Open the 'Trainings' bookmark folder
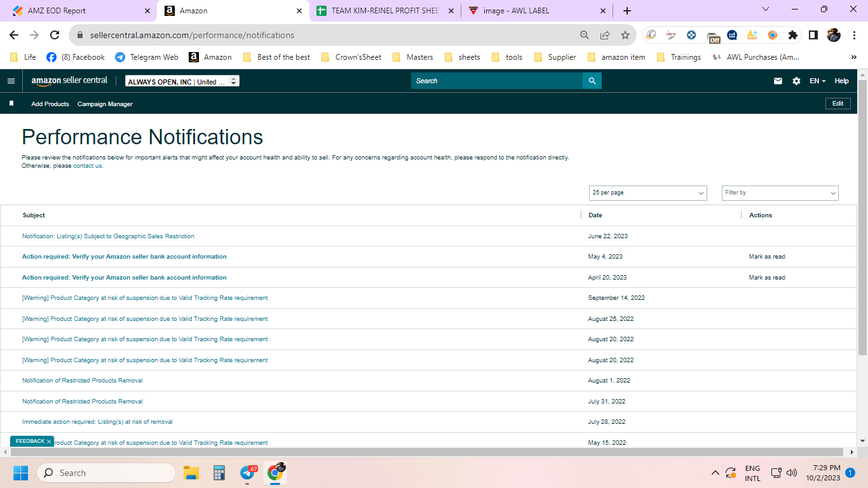This screenshot has width=868, height=488. pyautogui.click(x=679, y=57)
